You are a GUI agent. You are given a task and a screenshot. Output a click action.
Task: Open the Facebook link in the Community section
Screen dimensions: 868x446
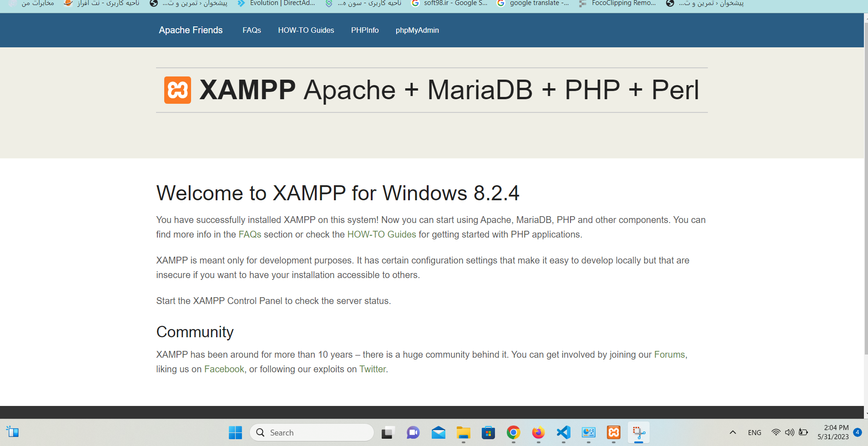click(x=224, y=369)
